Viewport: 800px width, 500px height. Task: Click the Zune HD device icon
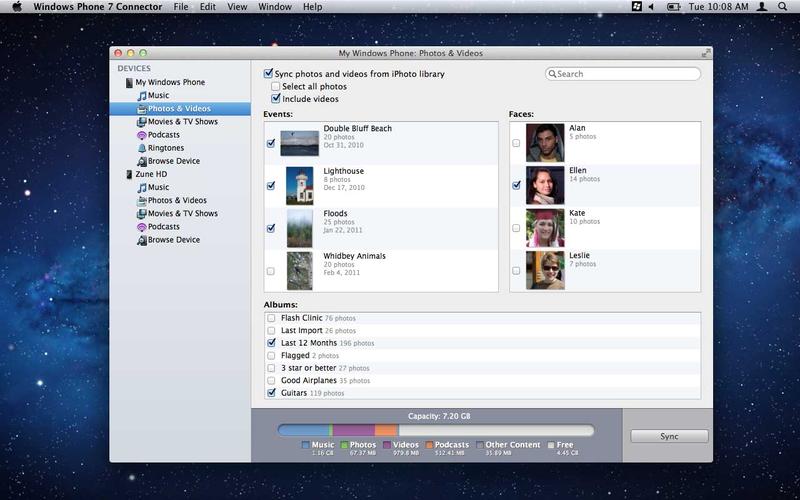pos(129,174)
